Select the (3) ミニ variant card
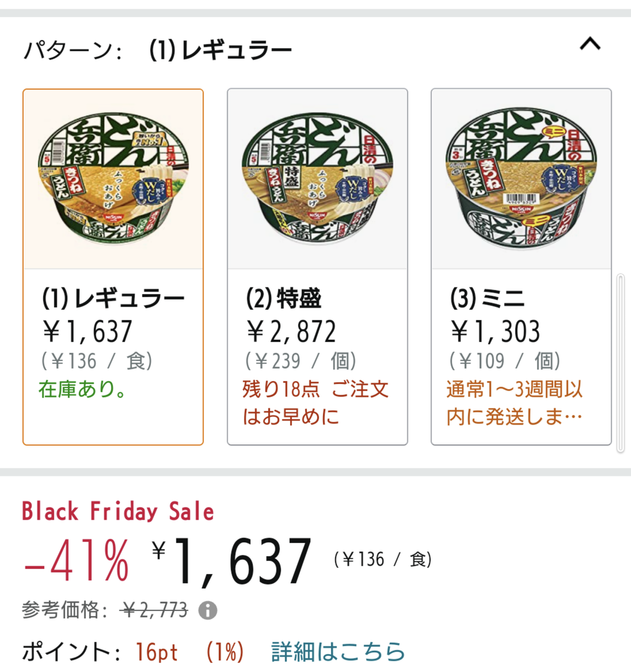631x672 pixels. [521, 267]
